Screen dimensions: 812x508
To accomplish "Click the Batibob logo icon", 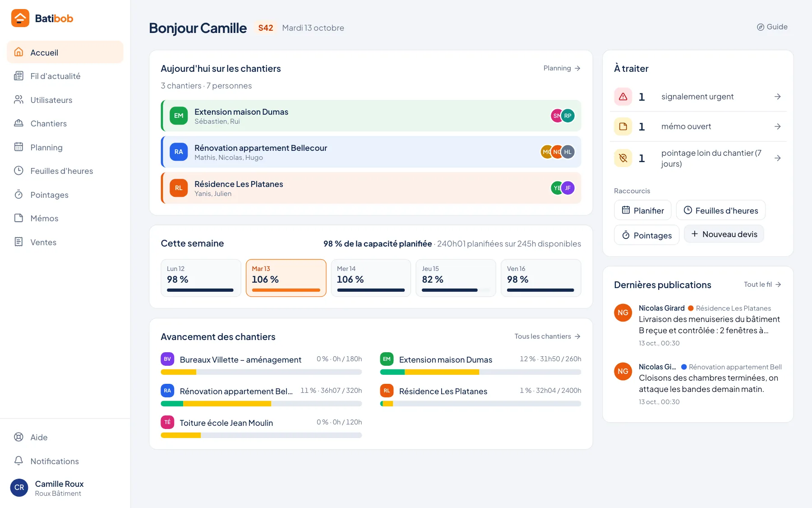I will coord(20,18).
